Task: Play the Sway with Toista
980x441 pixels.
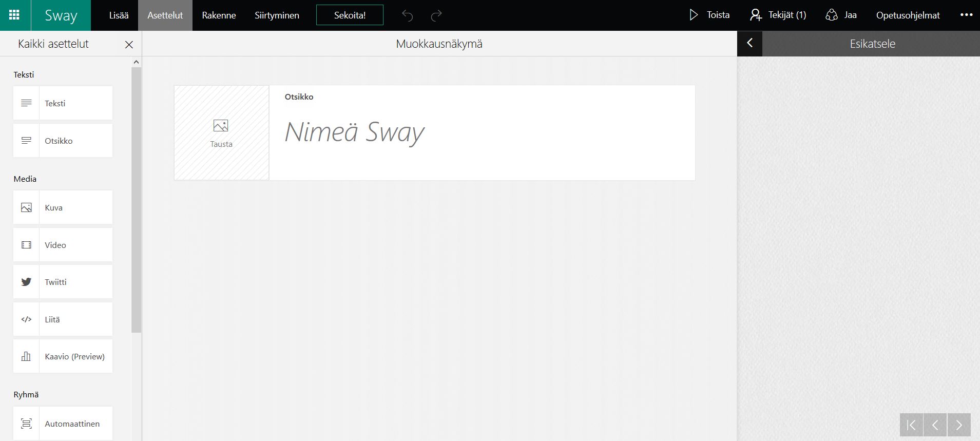Action: pyautogui.click(x=709, y=15)
